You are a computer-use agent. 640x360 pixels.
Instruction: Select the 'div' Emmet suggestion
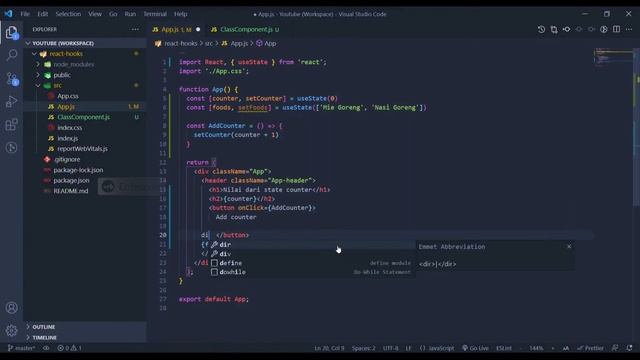pos(312,254)
